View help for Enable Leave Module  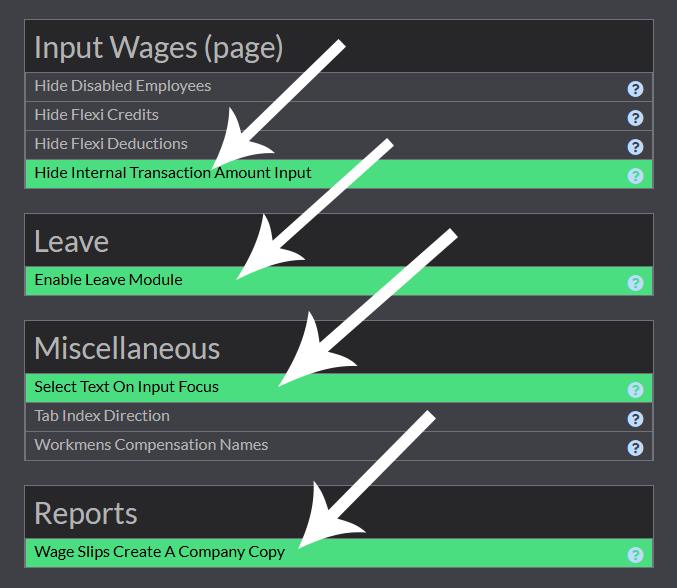point(635,282)
